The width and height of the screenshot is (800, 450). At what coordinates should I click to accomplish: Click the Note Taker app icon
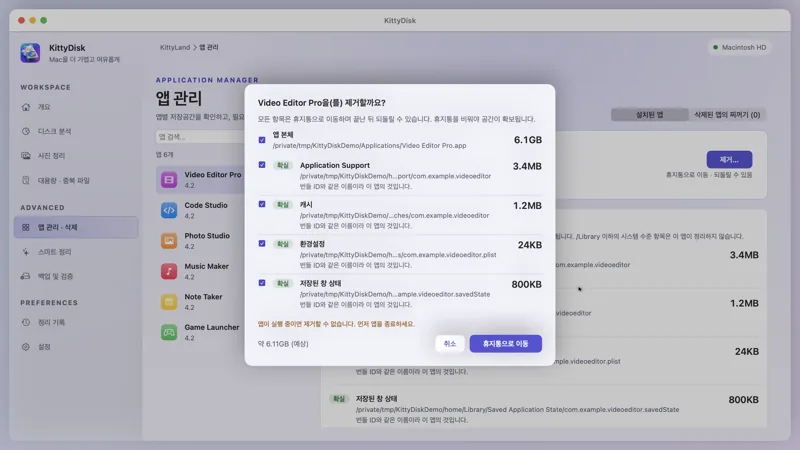click(169, 302)
